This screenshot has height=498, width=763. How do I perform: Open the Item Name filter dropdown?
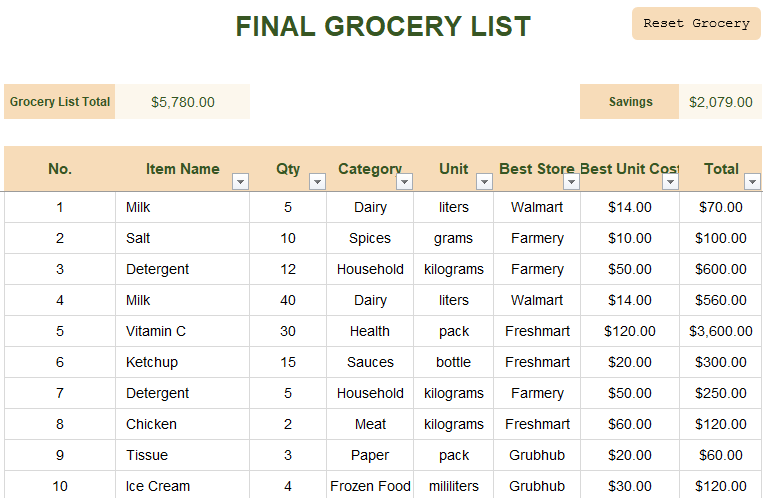click(x=240, y=182)
